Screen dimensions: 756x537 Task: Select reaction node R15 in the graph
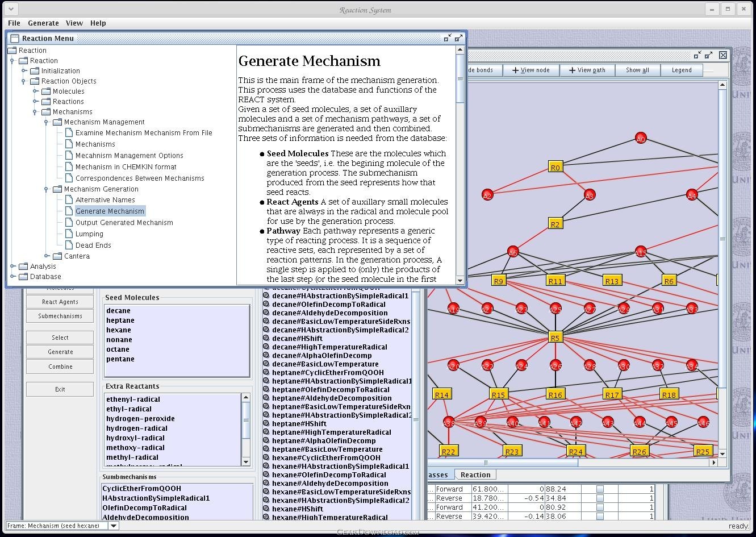point(498,394)
